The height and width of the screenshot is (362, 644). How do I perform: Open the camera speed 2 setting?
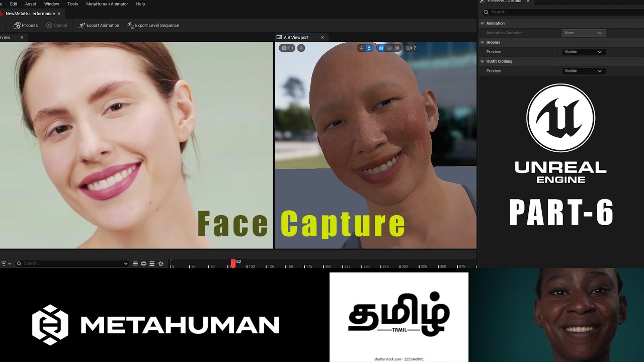411,48
